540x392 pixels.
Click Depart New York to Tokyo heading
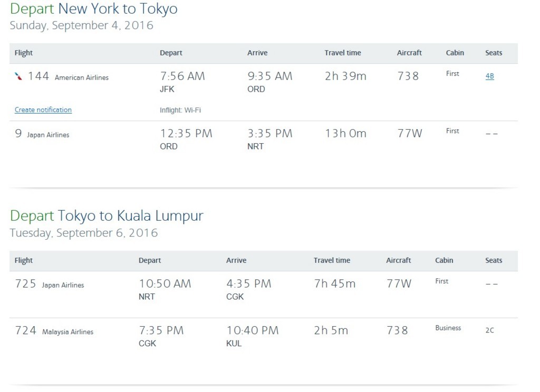94,8
